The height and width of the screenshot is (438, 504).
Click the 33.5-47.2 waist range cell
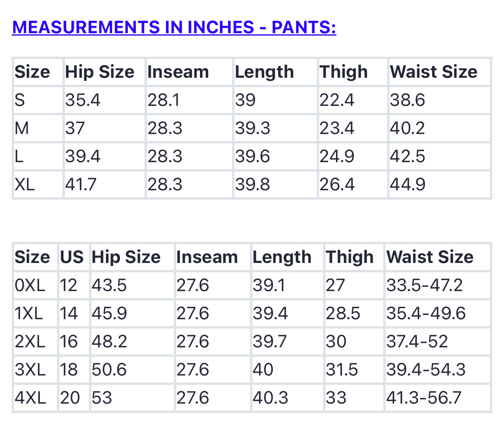[424, 285]
